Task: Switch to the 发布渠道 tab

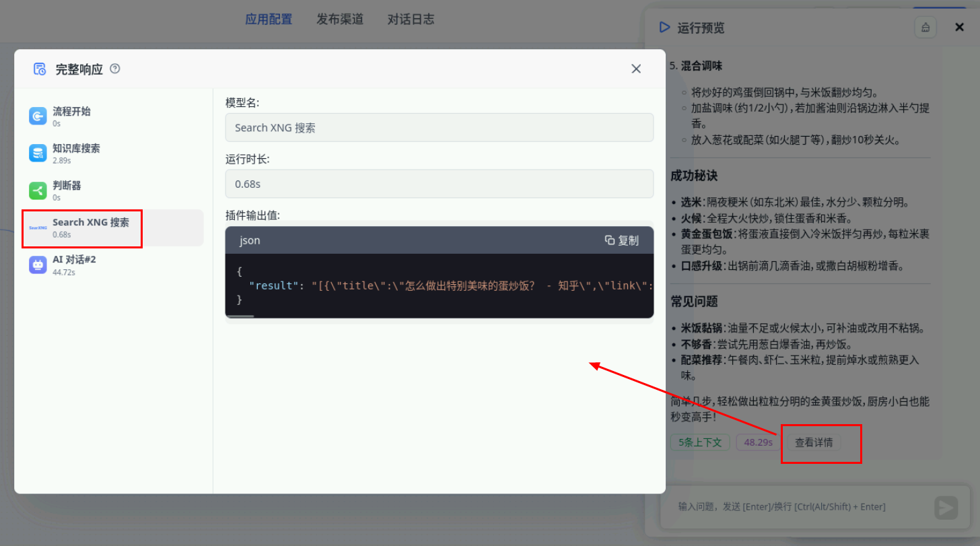Action: [340, 20]
